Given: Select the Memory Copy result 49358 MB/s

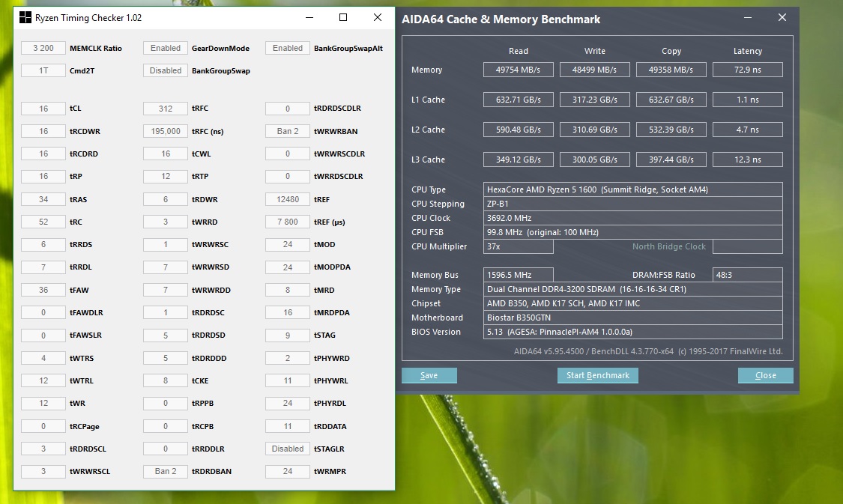Looking at the screenshot, I should [671, 70].
